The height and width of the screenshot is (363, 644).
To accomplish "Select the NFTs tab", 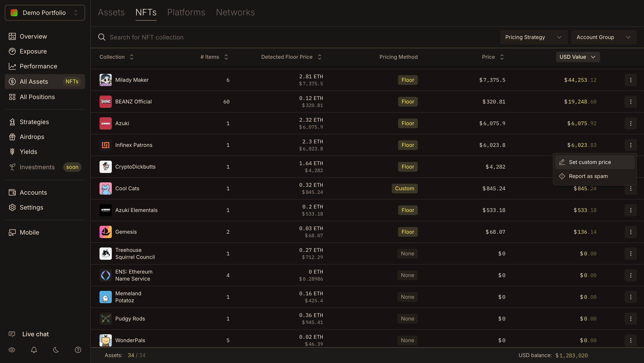I will pos(146,12).
